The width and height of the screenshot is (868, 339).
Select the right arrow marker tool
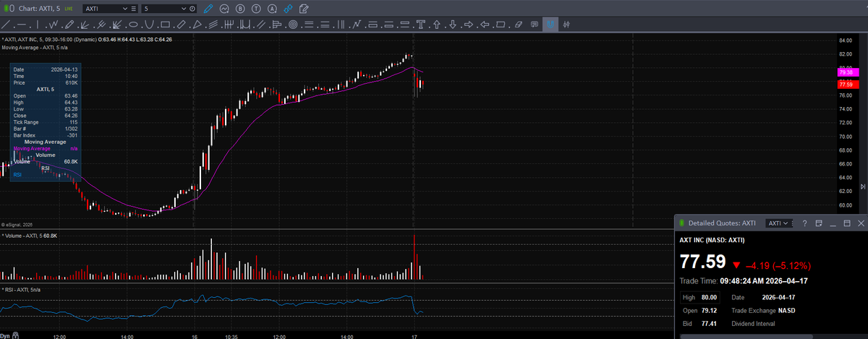click(x=469, y=25)
